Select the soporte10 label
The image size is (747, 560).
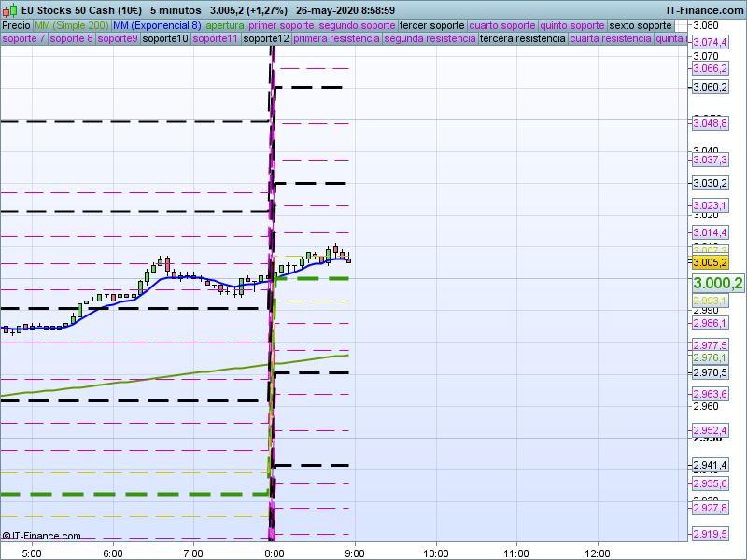tap(167, 39)
